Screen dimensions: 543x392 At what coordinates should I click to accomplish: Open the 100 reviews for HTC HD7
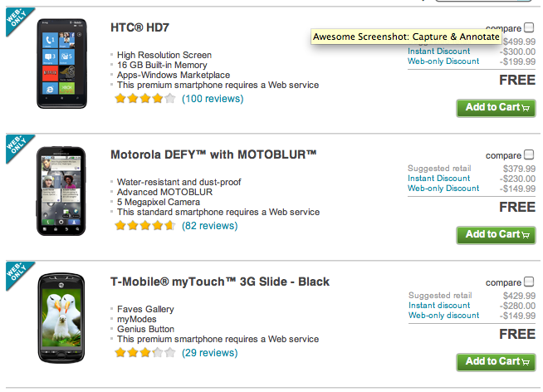tap(213, 99)
